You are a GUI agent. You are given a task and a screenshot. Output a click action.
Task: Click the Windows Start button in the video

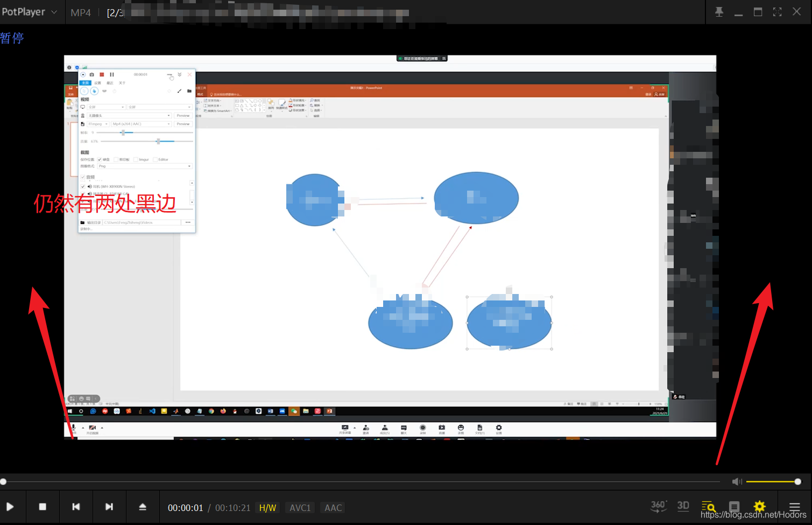(70, 411)
